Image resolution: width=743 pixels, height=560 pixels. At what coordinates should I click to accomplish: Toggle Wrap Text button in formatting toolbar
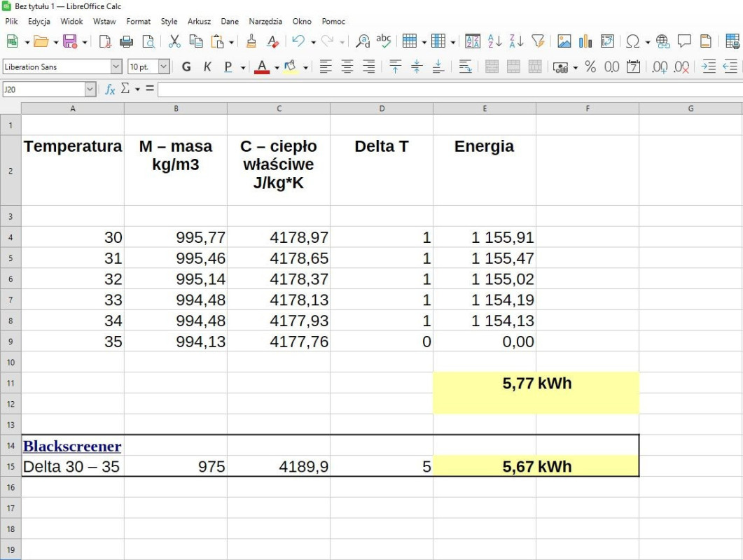tap(466, 67)
